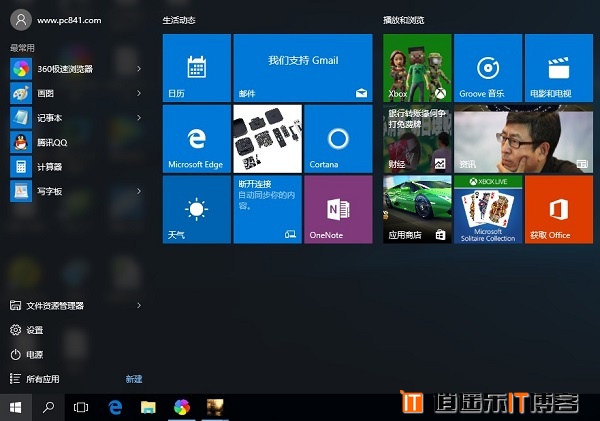
Task: Open the News (资讯) tile
Action: 523,139
